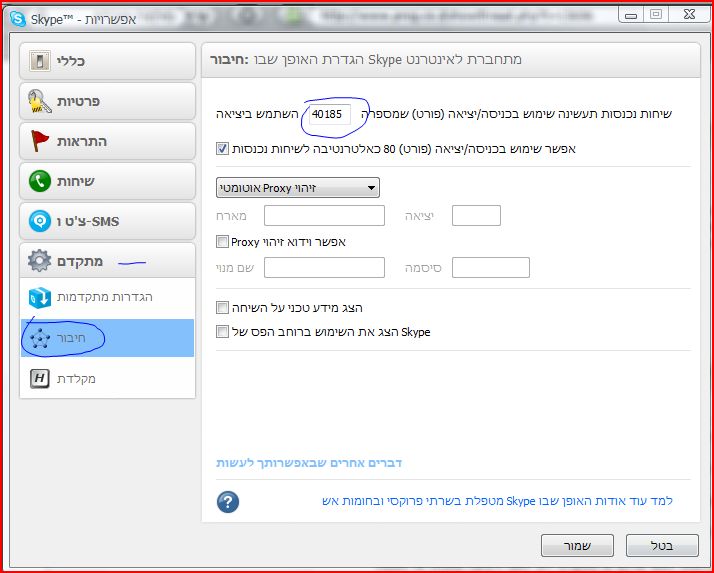The image size is (714, 573).
Task: Open the automatic Proxy detection dropdown
Action: click(x=297, y=188)
